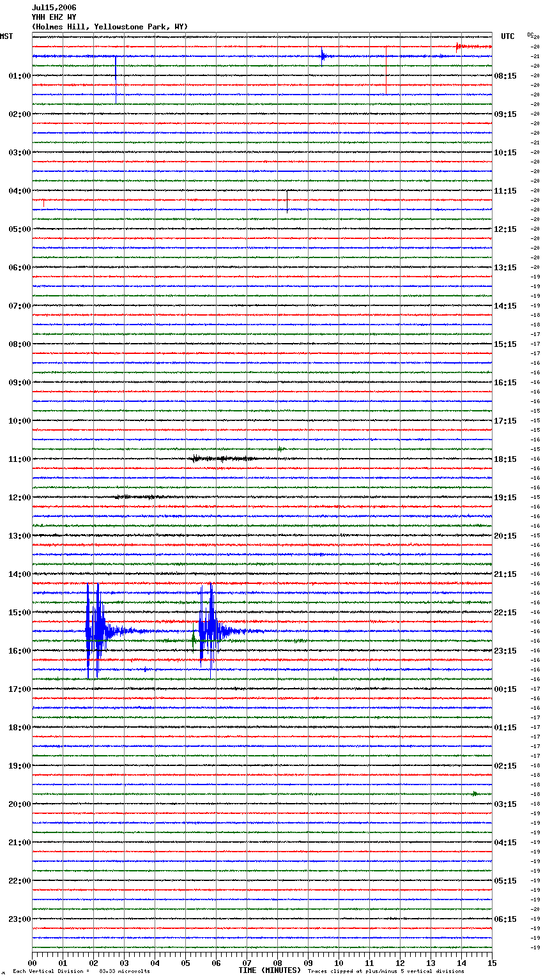543x980 pixels.
Task: Select the 14:00 MST time label
Action: 20,574
